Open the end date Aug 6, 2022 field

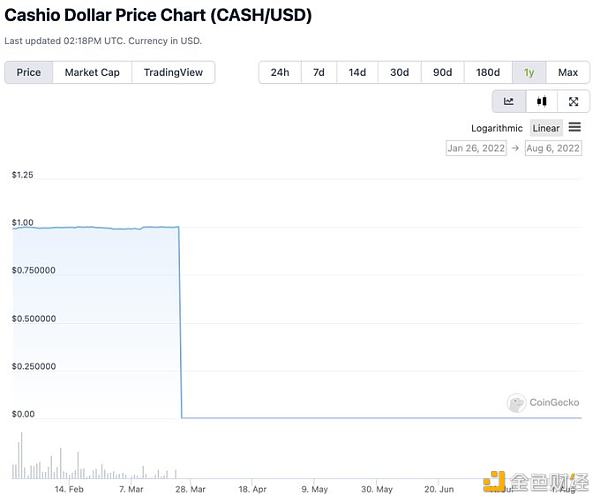click(x=553, y=148)
